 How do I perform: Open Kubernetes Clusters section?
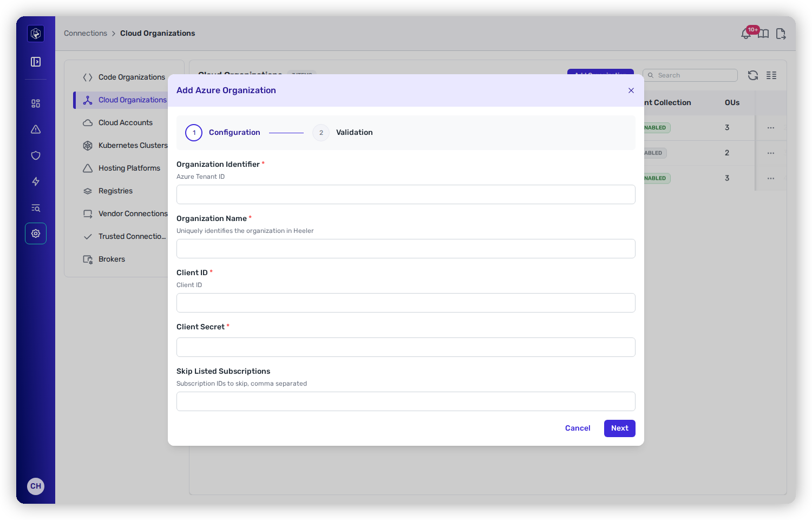(125, 146)
